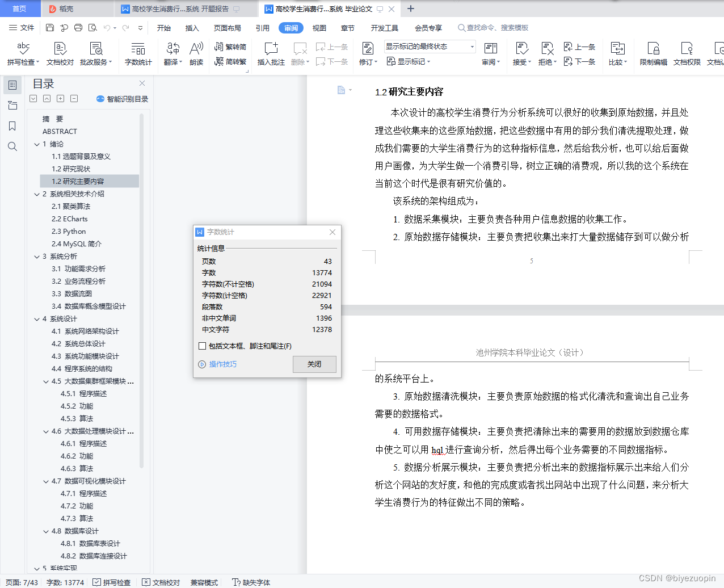724x588 pixels.
Task: Open the compare documents (比较) tool
Action: (x=617, y=53)
